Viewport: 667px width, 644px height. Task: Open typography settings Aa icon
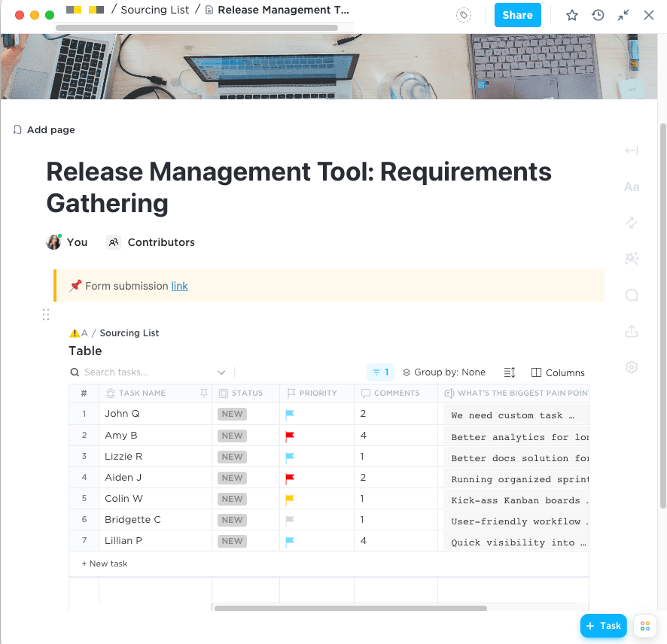coord(632,187)
